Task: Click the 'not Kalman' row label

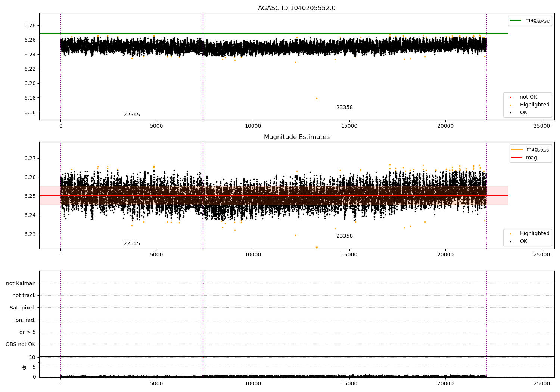Action: [x=21, y=284]
